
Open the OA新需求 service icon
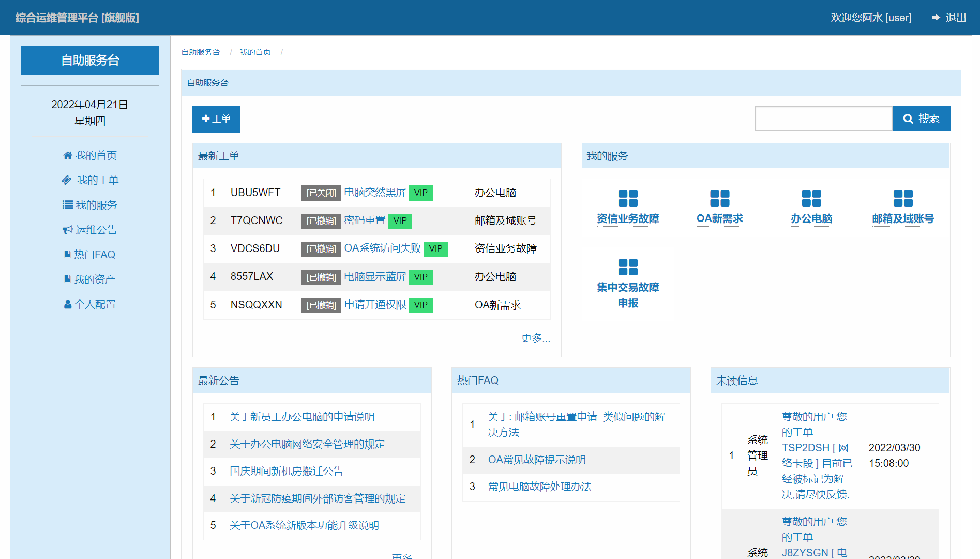[719, 198]
